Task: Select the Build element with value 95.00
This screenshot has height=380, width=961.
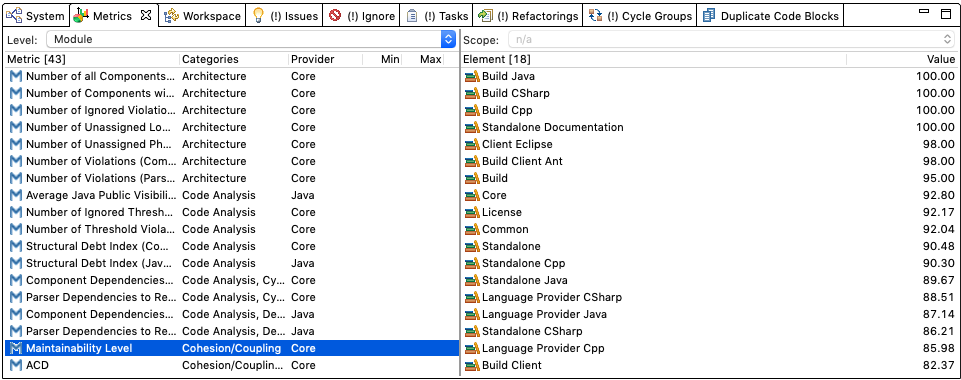Action: [709, 178]
